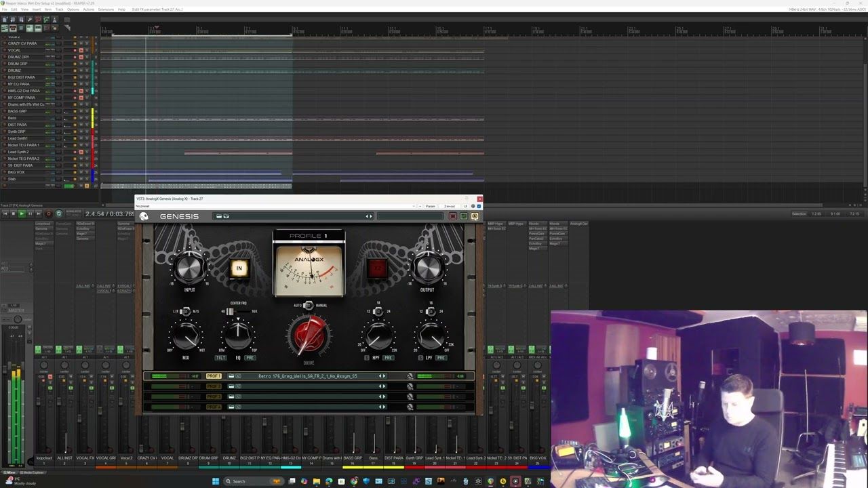Image resolution: width=868 pixels, height=488 pixels.
Task: Select the PROF 4 profile slot
Action: coord(214,407)
